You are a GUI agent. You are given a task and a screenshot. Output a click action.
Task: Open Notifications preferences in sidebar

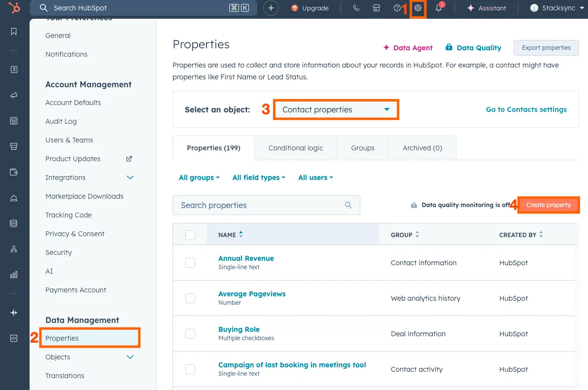coord(67,54)
